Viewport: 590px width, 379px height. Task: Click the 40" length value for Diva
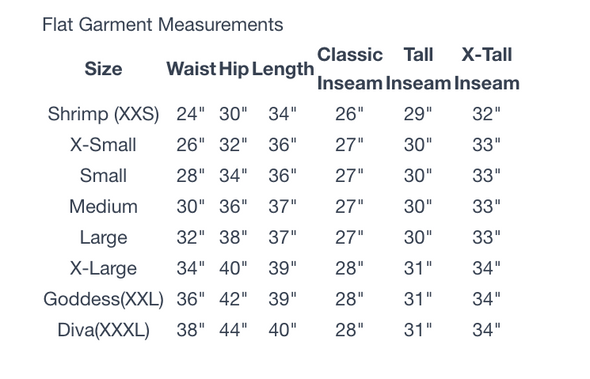point(283,330)
